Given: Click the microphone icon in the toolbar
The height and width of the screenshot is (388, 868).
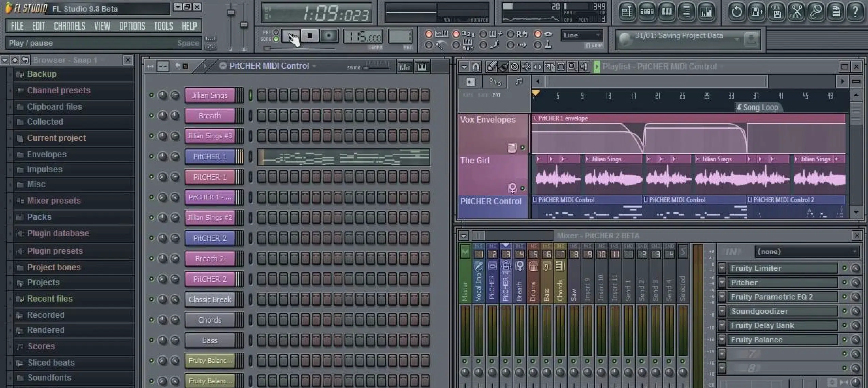Looking at the screenshot, I should (816, 12).
